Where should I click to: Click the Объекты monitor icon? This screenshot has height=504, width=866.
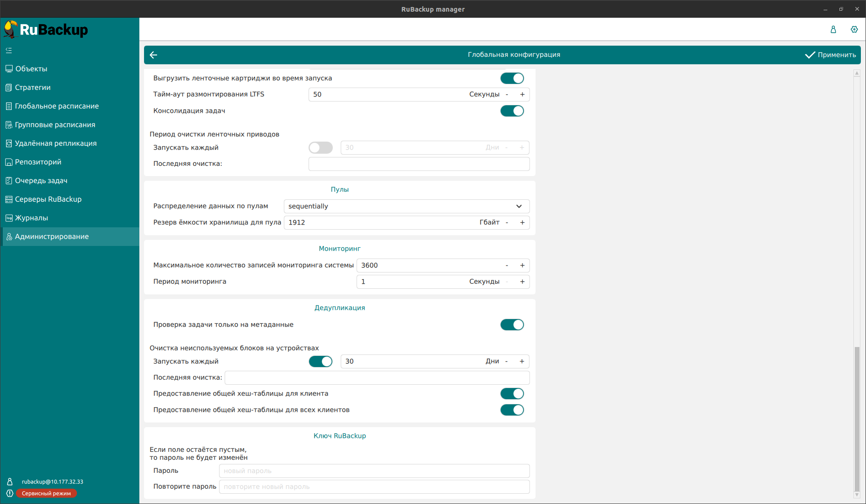[9, 69]
